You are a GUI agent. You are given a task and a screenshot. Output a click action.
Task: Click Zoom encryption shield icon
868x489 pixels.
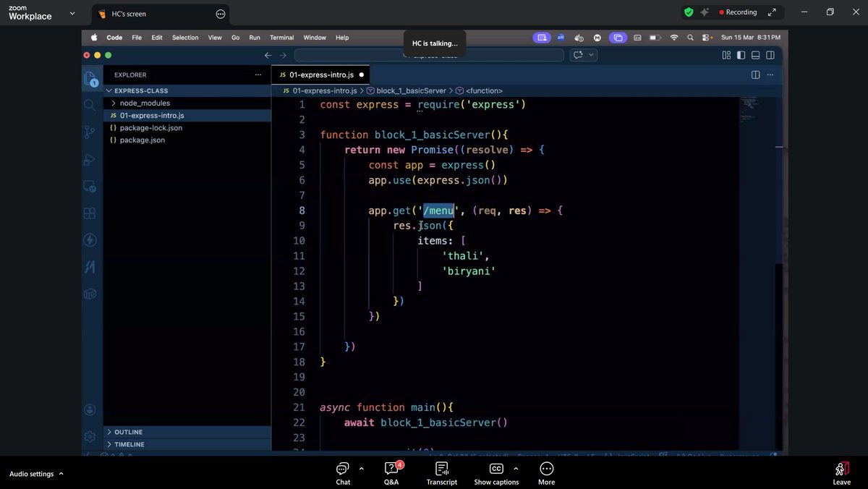(x=689, y=12)
